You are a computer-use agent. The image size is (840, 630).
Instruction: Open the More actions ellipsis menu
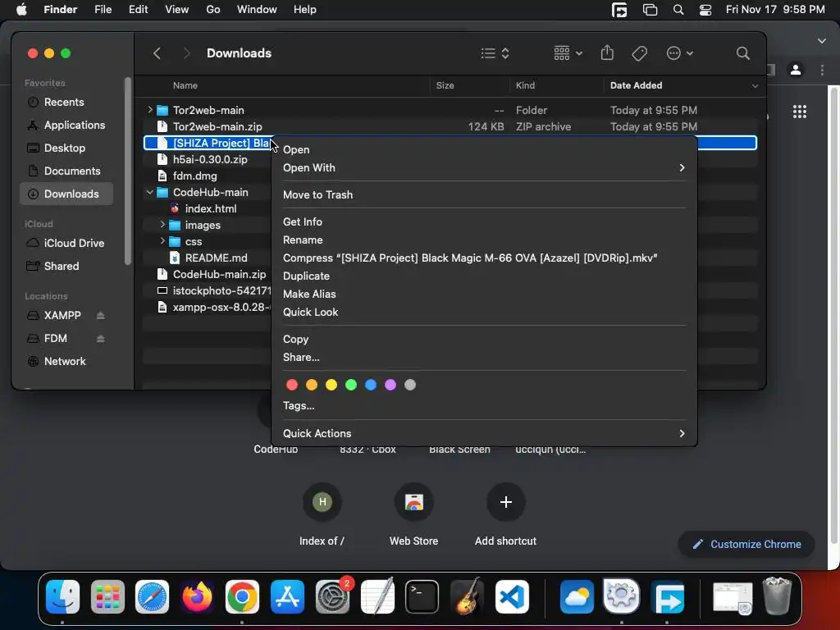tap(680, 53)
